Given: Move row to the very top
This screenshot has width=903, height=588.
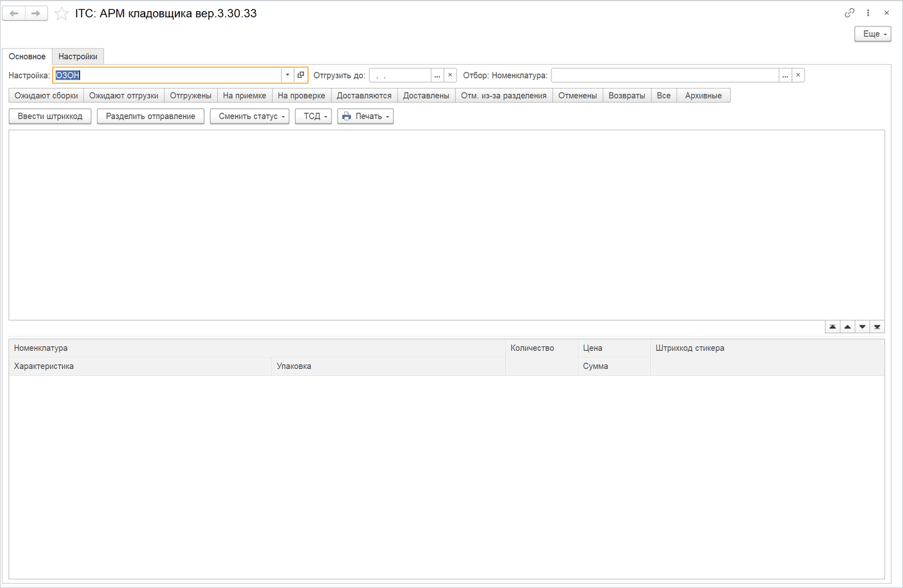Looking at the screenshot, I should point(833,327).
